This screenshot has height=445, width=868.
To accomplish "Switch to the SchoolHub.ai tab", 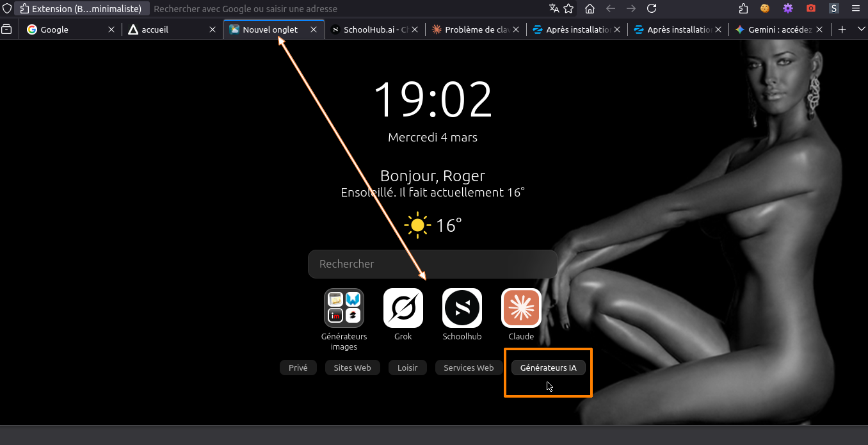I will point(371,29).
